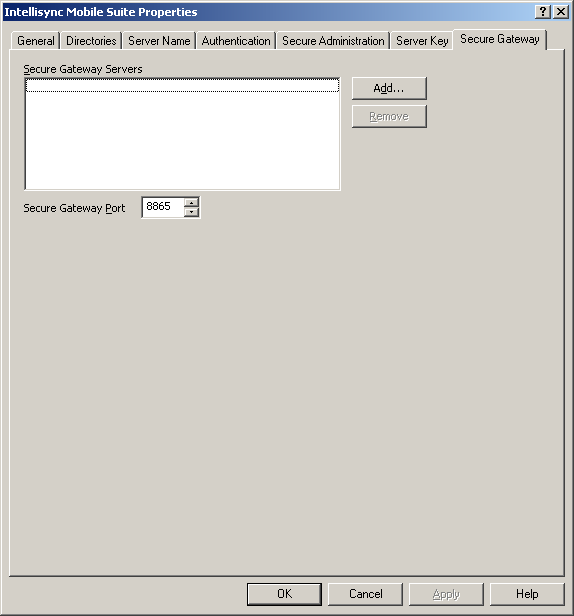Screen dimensions: 574x616
Task: Click the Secure Gateway Port label
Action: [74, 208]
